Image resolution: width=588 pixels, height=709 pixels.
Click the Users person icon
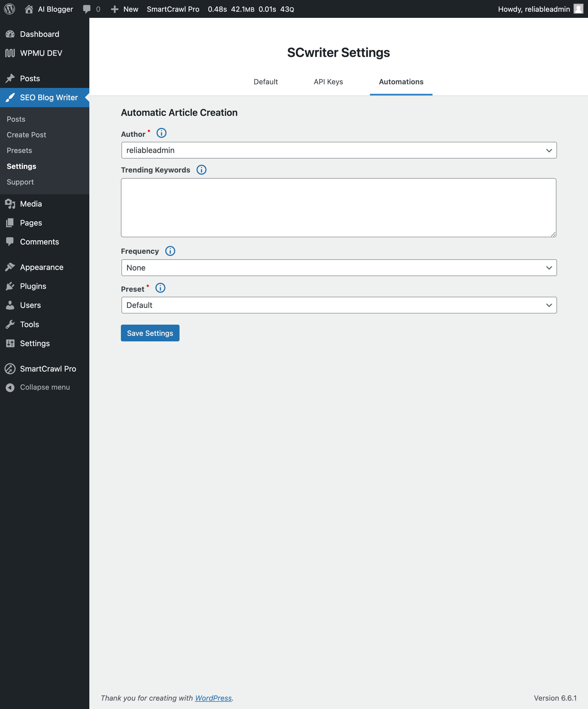click(10, 305)
